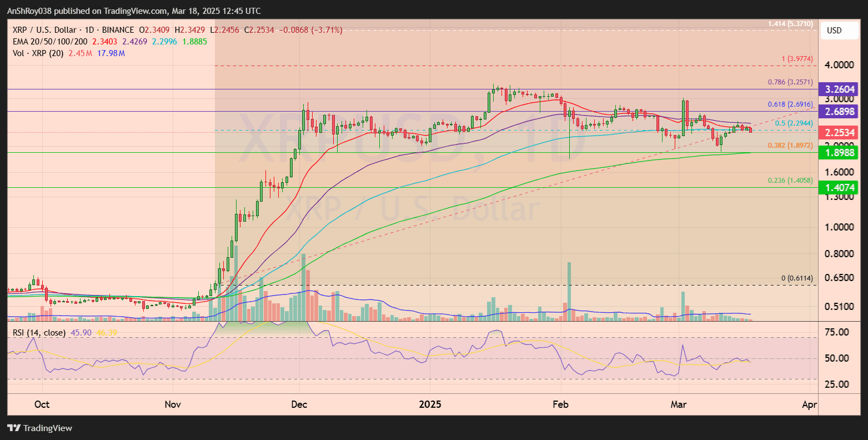Select the Mar label on the time axis
The image size is (868, 440).
click(x=679, y=405)
